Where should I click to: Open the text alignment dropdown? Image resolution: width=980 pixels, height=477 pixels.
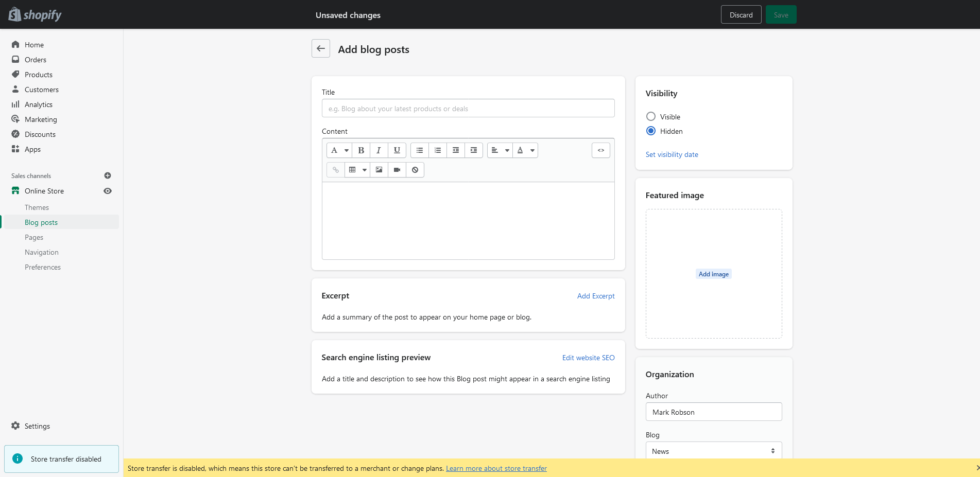[500, 150]
